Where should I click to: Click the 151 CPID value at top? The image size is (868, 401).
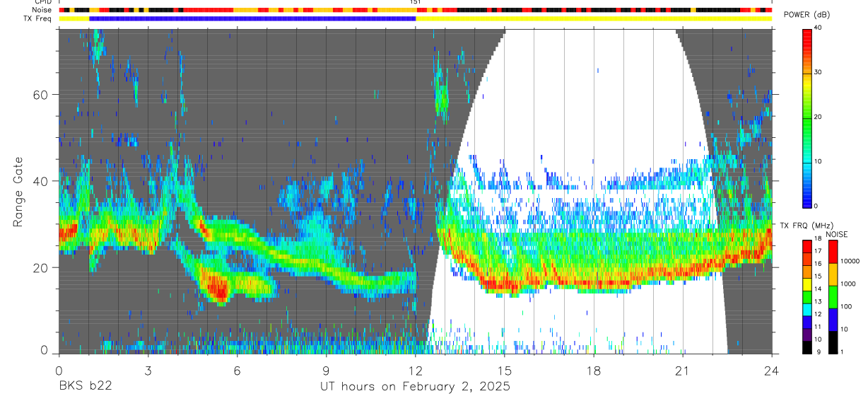(415, 2)
